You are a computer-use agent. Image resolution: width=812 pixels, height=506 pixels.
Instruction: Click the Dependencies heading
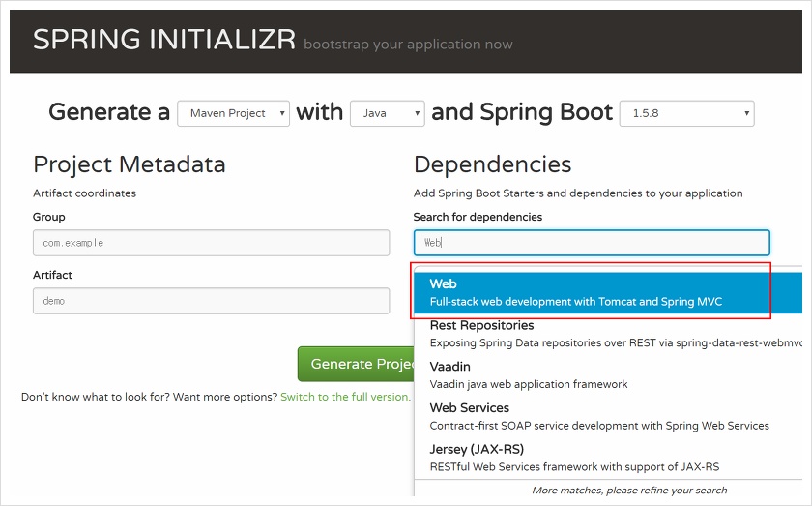coord(492,164)
